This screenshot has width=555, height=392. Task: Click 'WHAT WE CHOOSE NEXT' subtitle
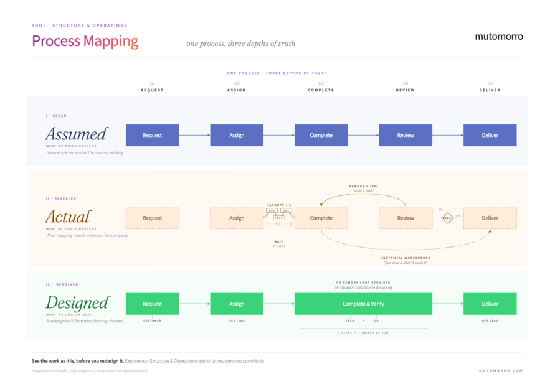(x=69, y=315)
